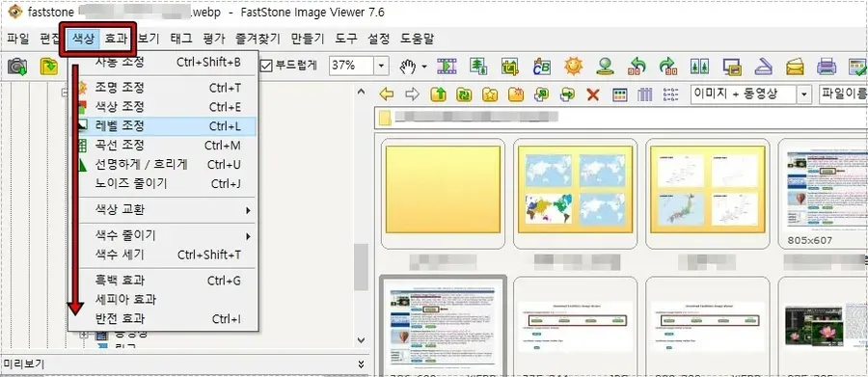Rotate the image left 90 degrees
The width and height of the screenshot is (868, 377).
click(637, 67)
